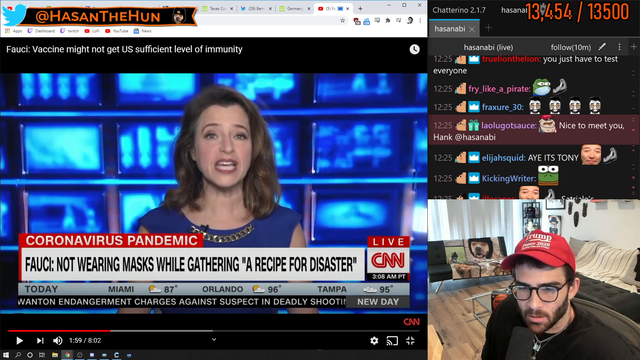Click the gift badge beside laolugotsauce
Viewport: 640px width, 360px height.
tap(473, 125)
